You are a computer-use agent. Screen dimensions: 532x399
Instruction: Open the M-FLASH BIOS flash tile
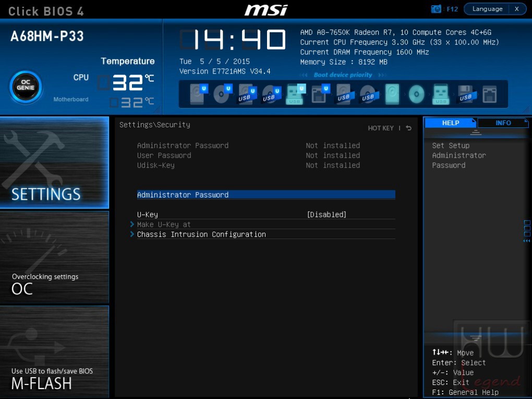(54, 352)
